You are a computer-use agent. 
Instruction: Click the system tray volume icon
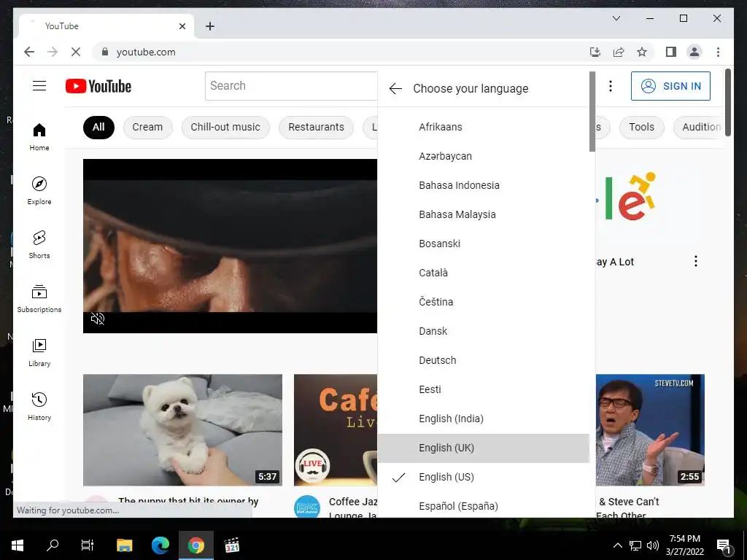point(653,545)
